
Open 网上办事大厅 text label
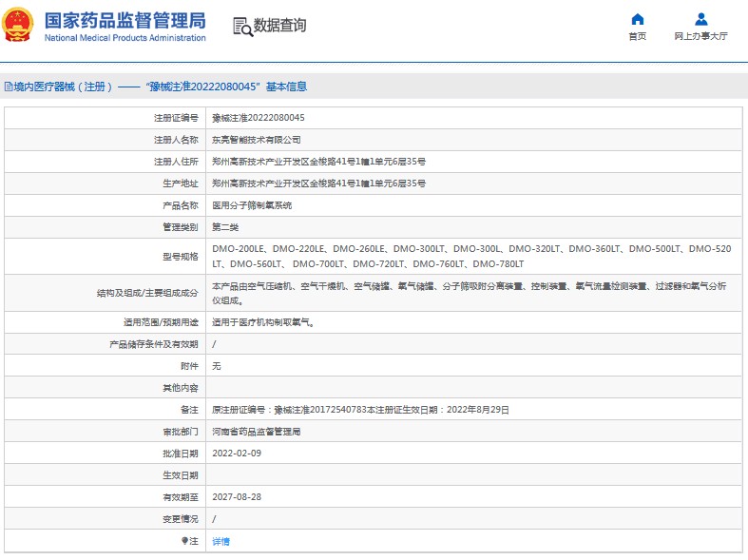pyautogui.click(x=700, y=36)
